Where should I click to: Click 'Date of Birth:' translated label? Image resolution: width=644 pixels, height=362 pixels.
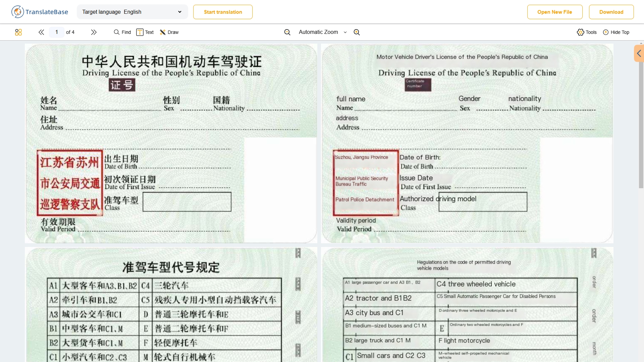tap(420, 157)
